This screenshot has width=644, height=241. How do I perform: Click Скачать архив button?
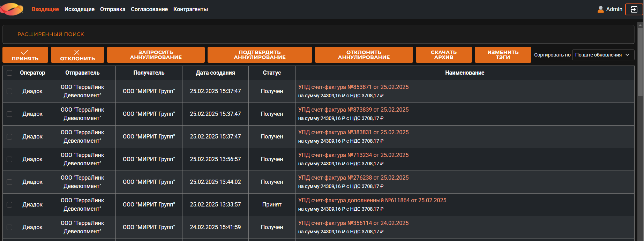pos(444,55)
